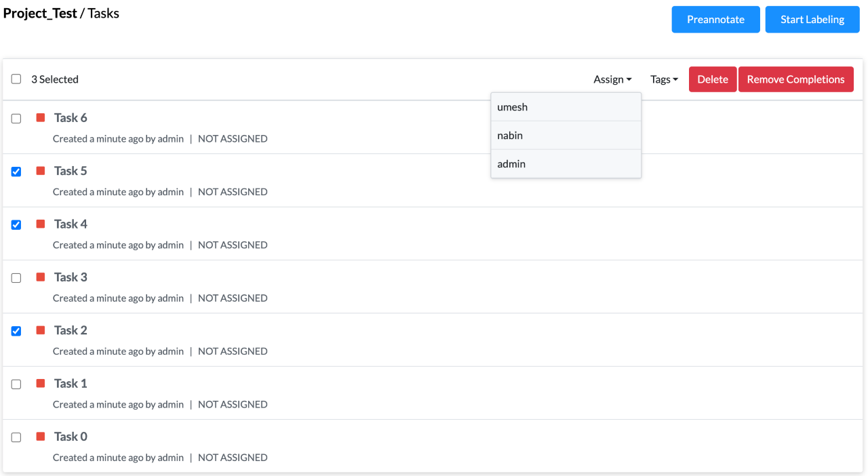The image size is (868, 476).
Task: Uncheck the Task 2 checkbox
Action: [x=16, y=331]
